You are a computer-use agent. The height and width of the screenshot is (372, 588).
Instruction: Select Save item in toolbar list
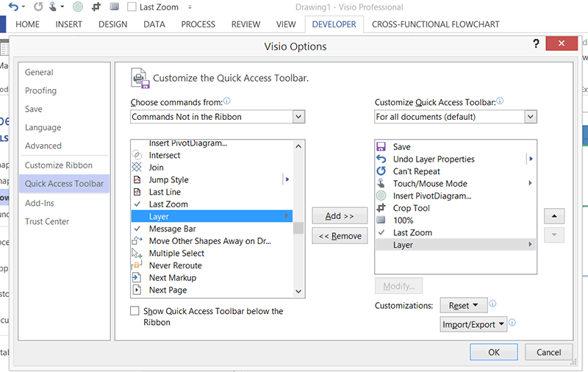point(455,147)
